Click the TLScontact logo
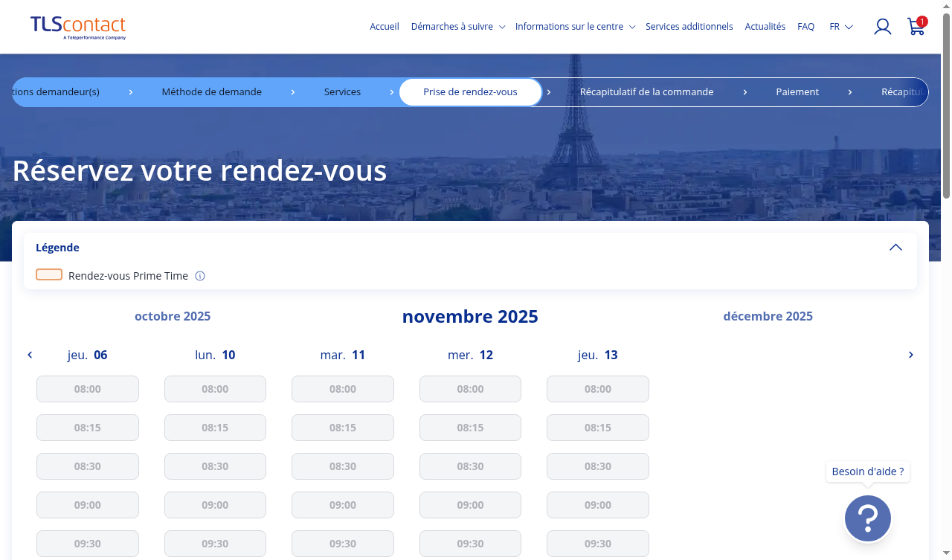 click(x=78, y=28)
